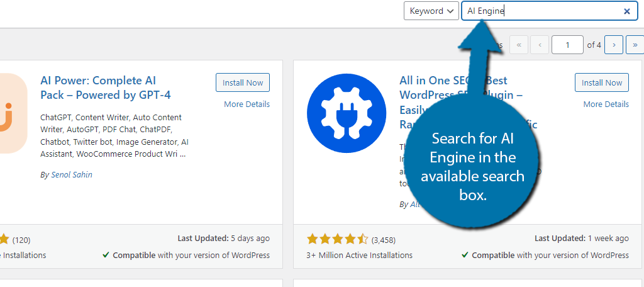Install the AI Power plugin now
Image resolution: width=644 pixels, height=287 pixels.
pos(243,82)
